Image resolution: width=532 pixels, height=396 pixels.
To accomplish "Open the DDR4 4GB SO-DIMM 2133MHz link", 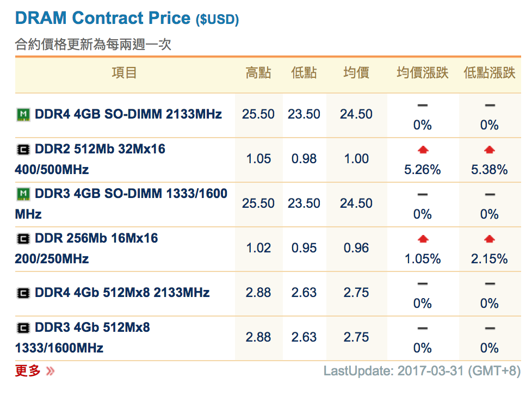I will [x=128, y=114].
